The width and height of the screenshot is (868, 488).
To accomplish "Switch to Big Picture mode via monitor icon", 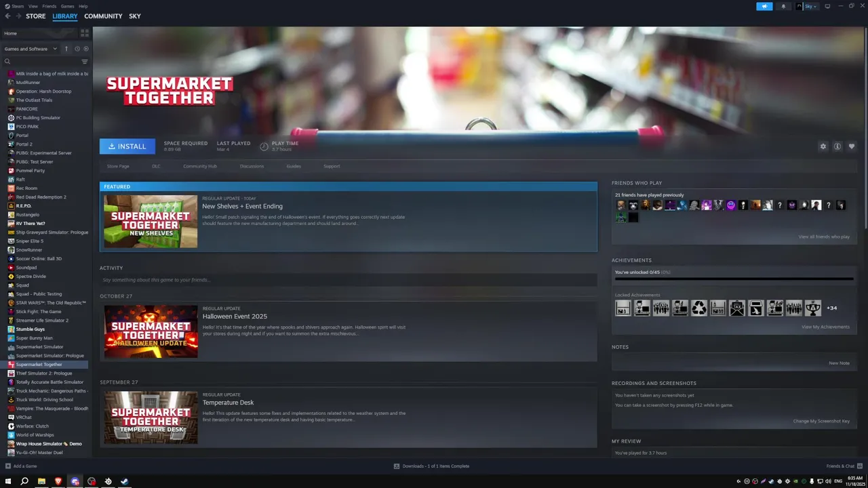I will [x=827, y=6].
